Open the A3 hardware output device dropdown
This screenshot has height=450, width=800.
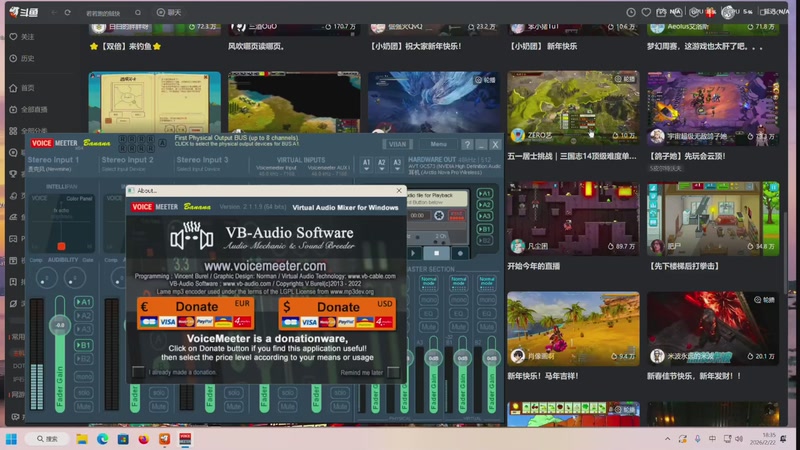click(x=397, y=164)
